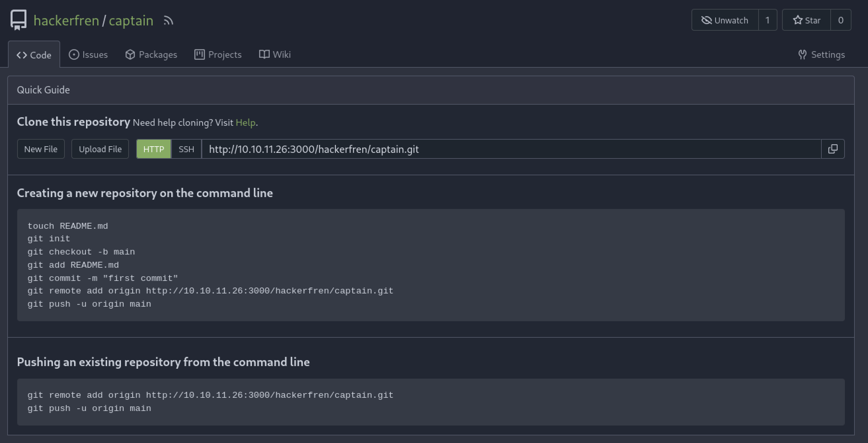Click the repository icon beside hackerfren
Viewport: 868px width, 443px height.
(18, 20)
